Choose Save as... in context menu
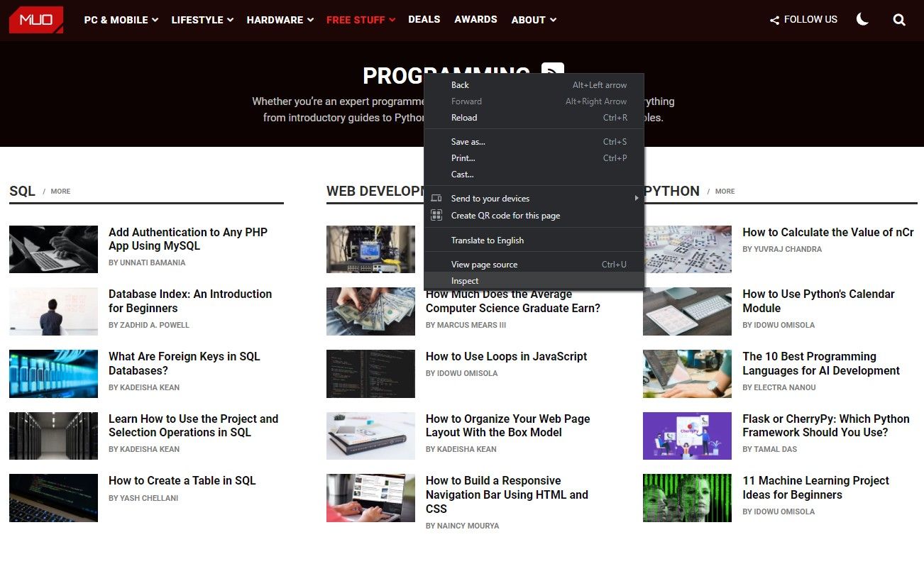The image size is (924, 564). [x=534, y=142]
